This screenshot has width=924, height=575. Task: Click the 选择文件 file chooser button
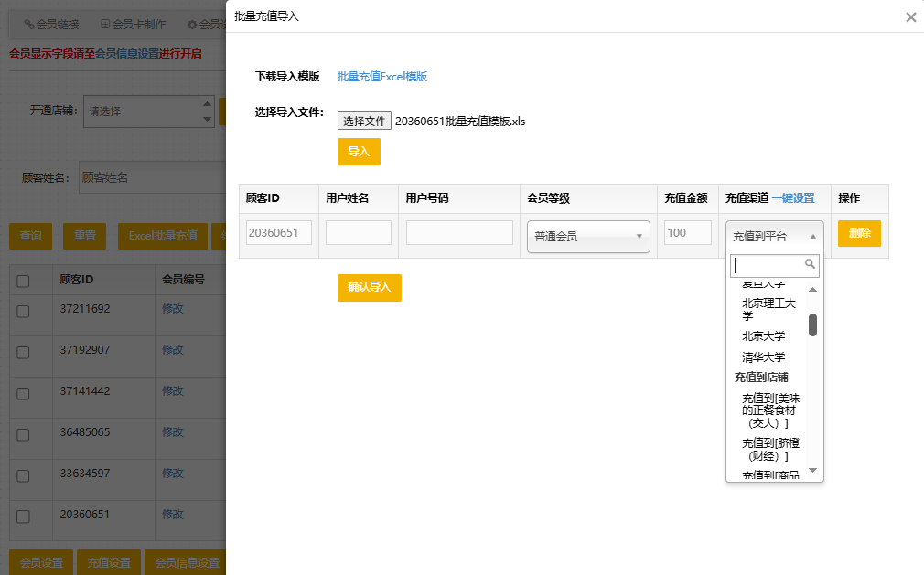pyautogui.click(x=364, y=121)
